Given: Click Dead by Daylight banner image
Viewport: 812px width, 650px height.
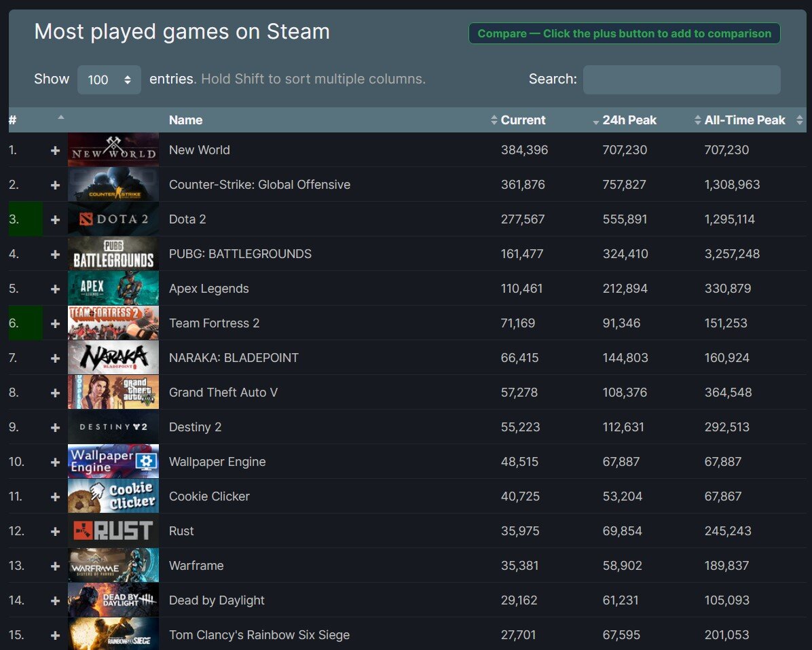Looking at the screenshot, I should (113, 601).
